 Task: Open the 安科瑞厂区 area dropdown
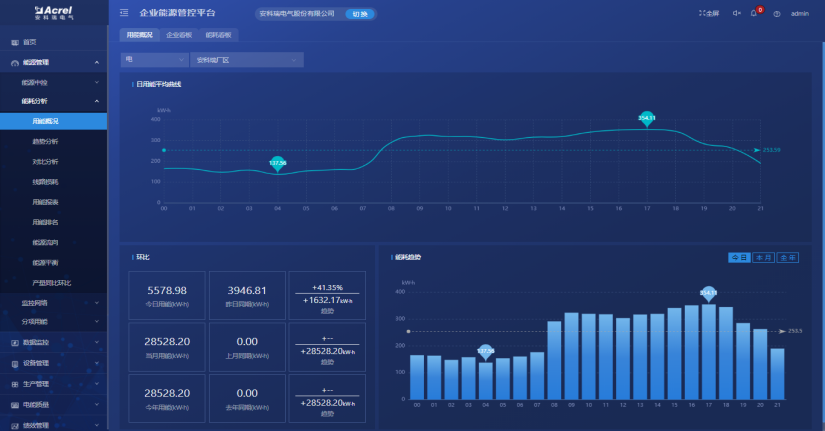[x=246, y=60]
